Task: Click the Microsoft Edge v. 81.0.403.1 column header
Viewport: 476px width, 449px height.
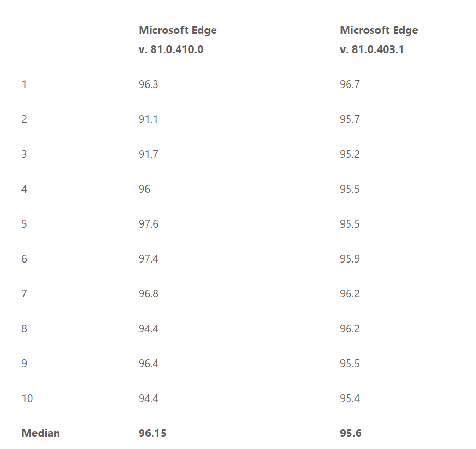Action: [x=379, y=40]
